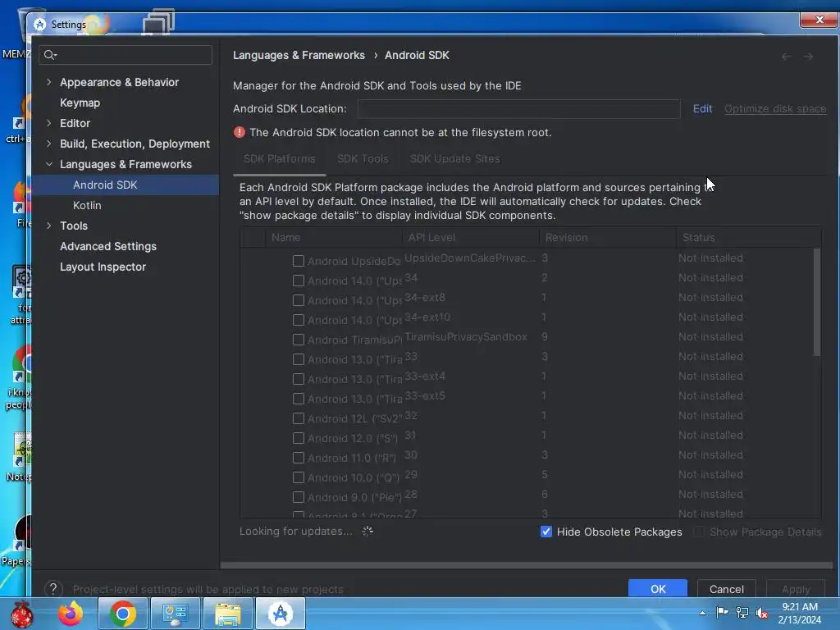This screenshot has width=840, height=630.
Task: Click the back navigation arrow in Settings
Action: [x=787, y=57]
